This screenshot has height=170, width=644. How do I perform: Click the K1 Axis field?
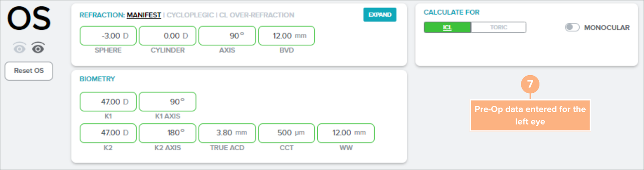pyautogui.click(x=168, y=102)
